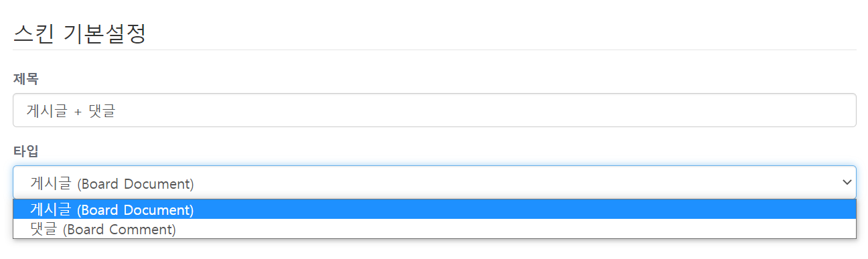Screen dimensions: 868x259
Task: Set skin type to 댓글
Action: point(435,230)
